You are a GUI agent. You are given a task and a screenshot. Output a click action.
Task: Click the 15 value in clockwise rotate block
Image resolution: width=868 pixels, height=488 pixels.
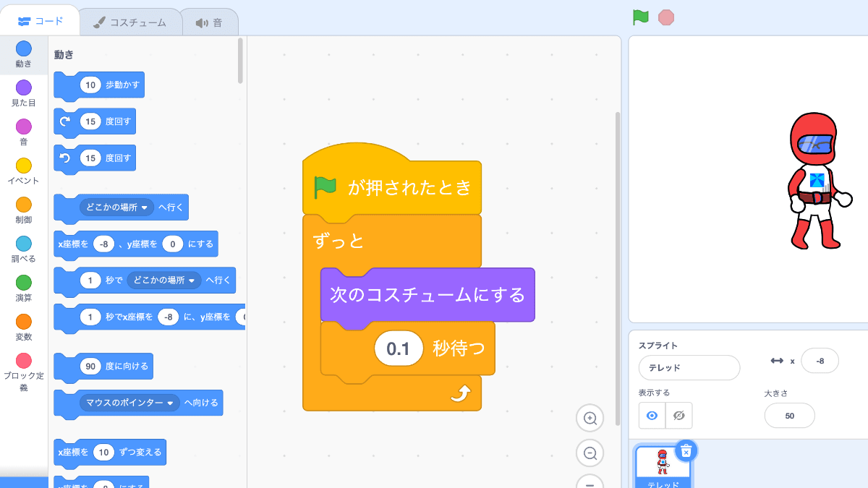90,121
